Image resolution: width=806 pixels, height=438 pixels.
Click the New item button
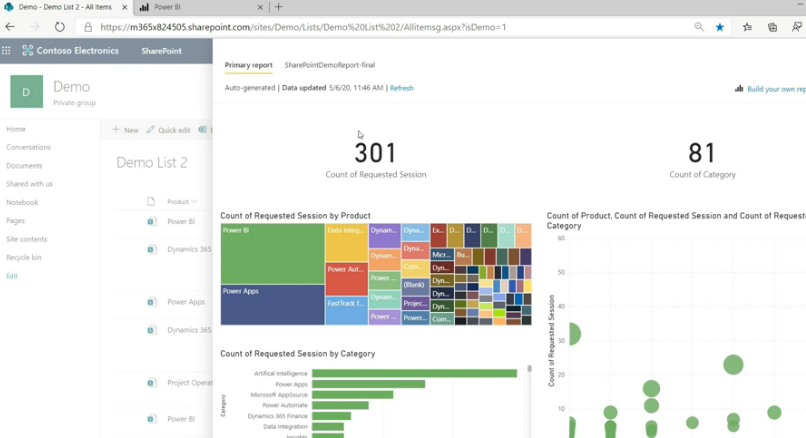click(125, 130)
